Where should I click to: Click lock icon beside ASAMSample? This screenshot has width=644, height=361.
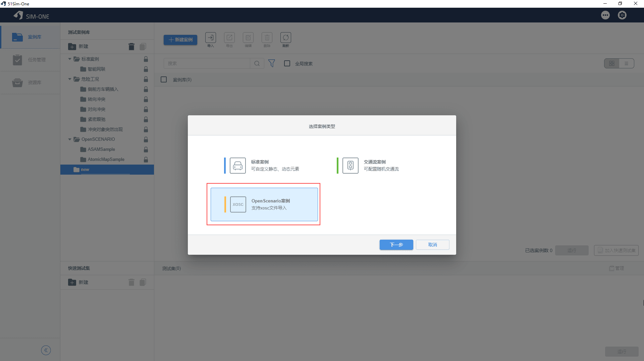click(146, 149)
